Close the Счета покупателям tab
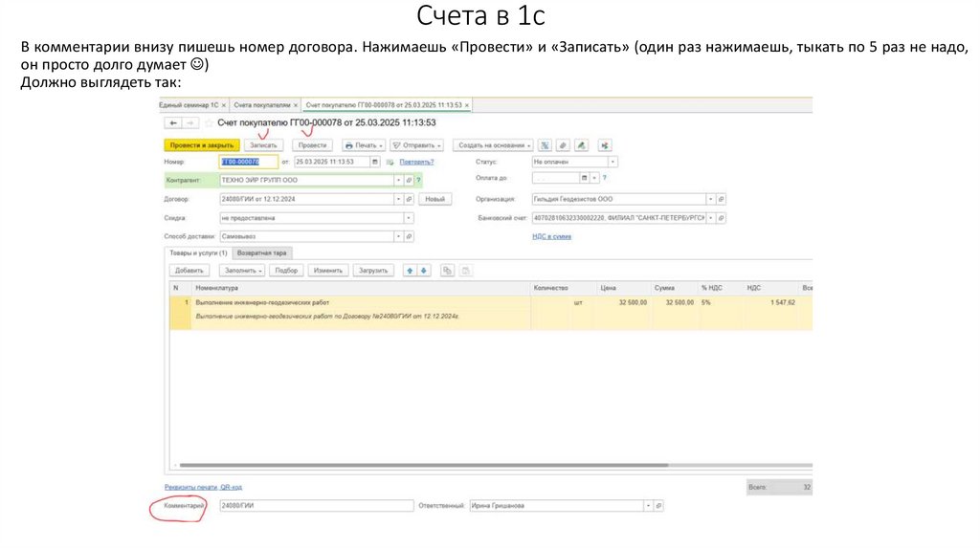This screenshot has height=549, width=980. (x=296, y=104)
